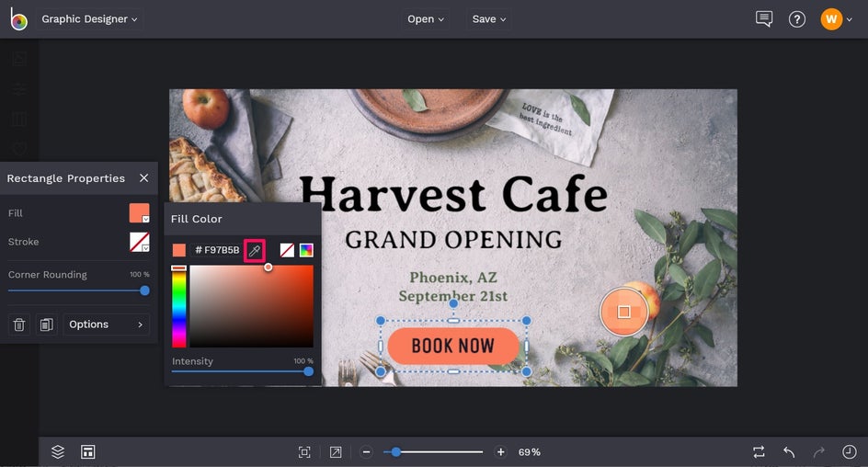The image size is (868, 467).
Task: Open the feedback chat icon
Action: pyautogui.click(x=764, y=18)
